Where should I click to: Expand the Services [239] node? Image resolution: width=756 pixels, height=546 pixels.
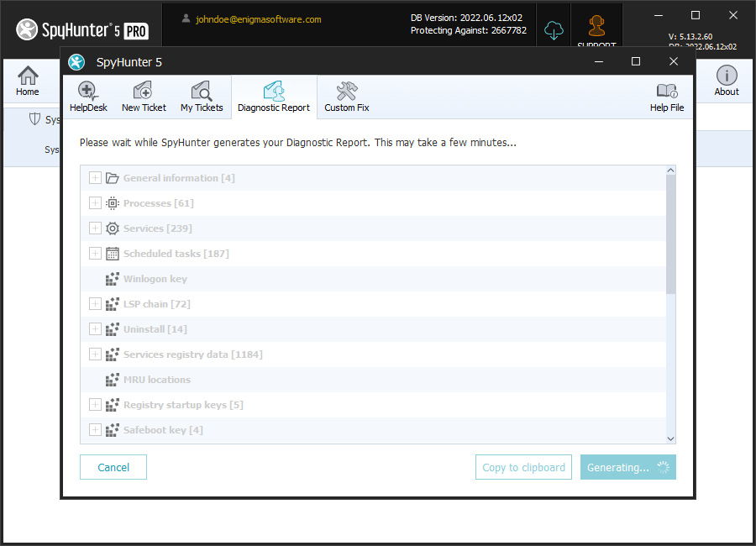(x=95, y=228)
